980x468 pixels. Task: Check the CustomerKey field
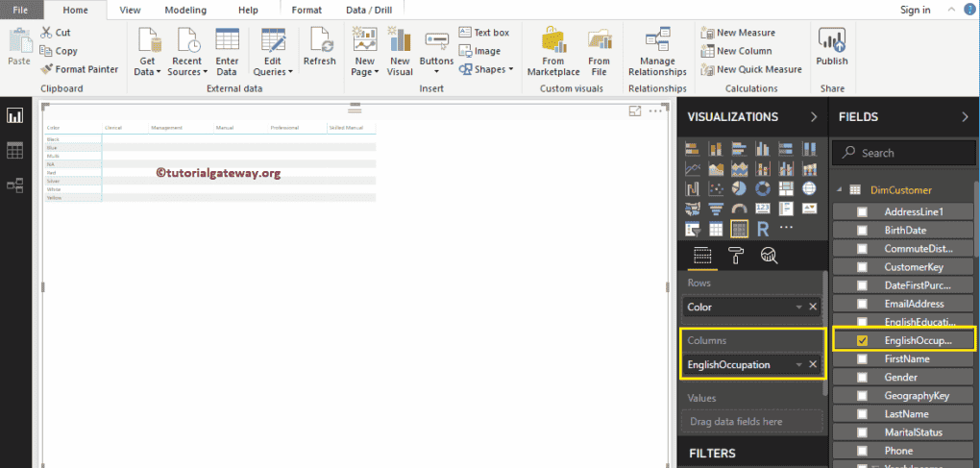[x=862, y=267]
